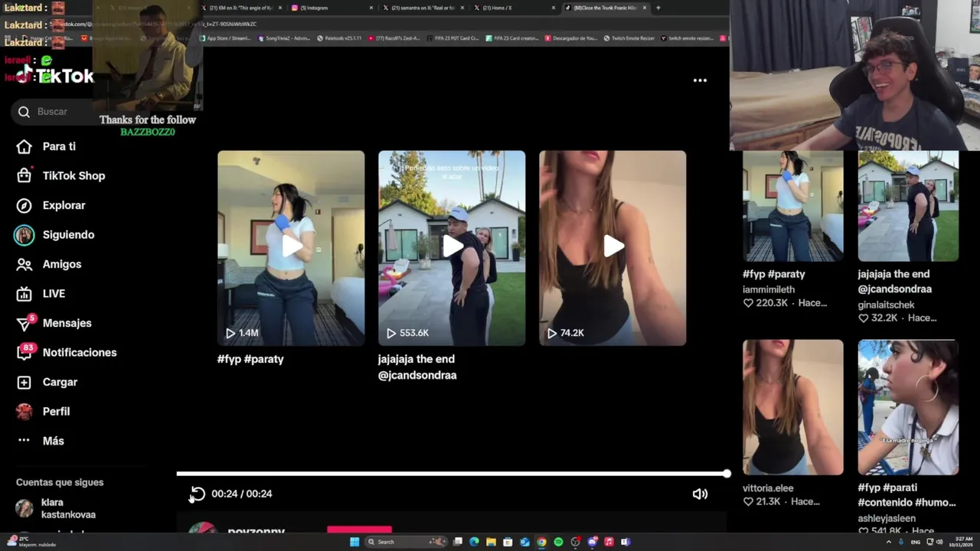Click username vittoria.elee
The height and width of the screenshot is (551, 980).
[768, 487]
